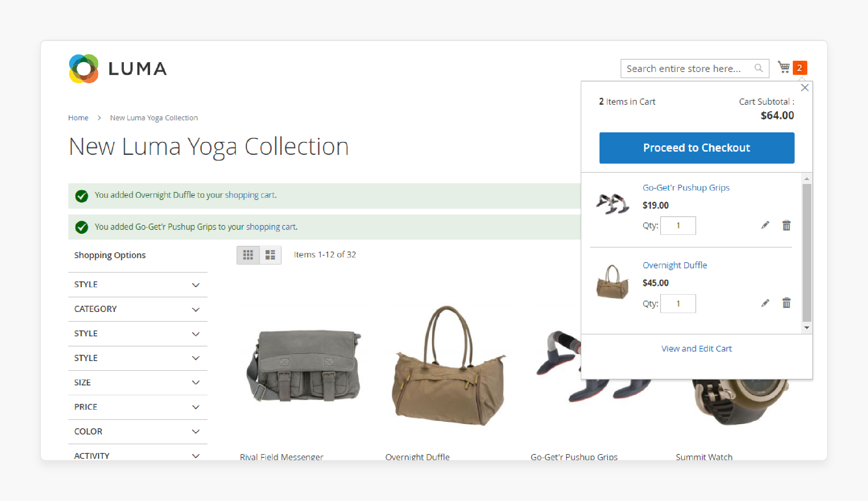Click the $19.00 price in cart
Image resolution: width=868 pixels, height=501 pixels.
[655, 205]
